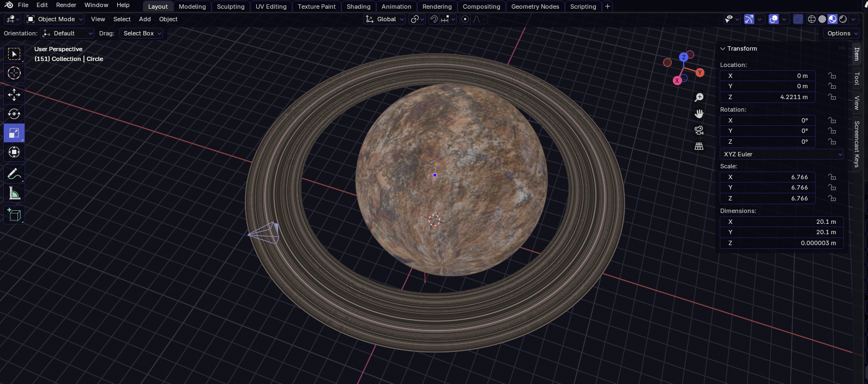Toggle Scale X lock

click(x=832, y=177)
